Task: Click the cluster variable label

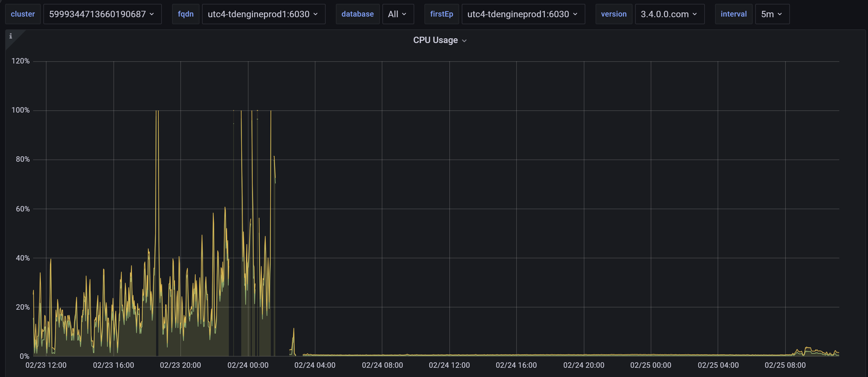Action: 23,14
